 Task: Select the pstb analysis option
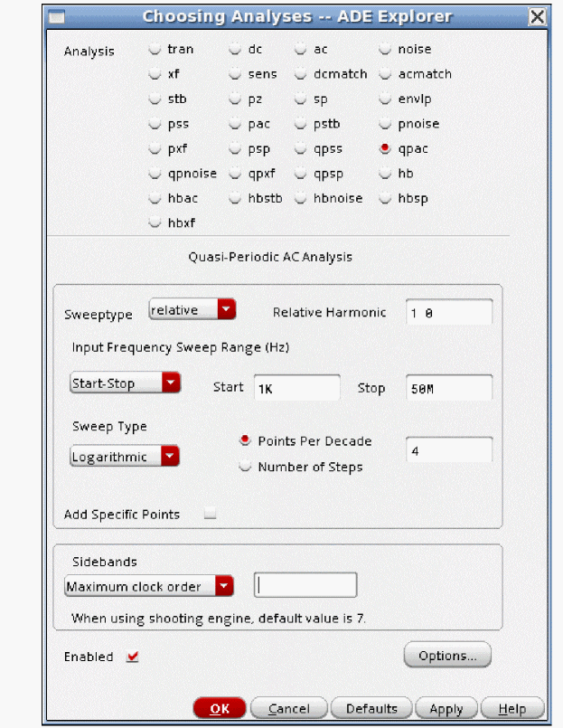tap(300, 124)
